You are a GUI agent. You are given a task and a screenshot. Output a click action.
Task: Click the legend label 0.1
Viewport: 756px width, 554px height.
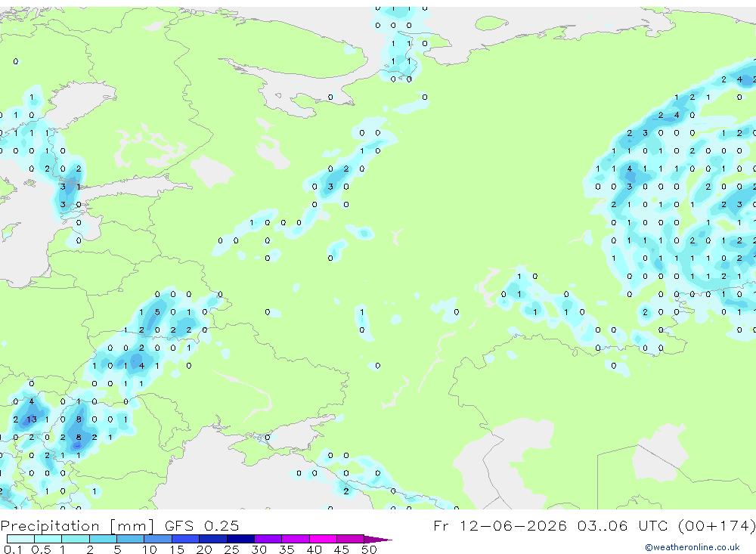13,549
